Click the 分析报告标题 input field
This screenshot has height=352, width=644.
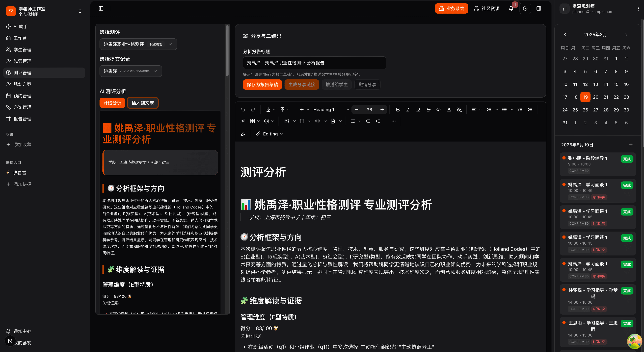tap(314, 63)
